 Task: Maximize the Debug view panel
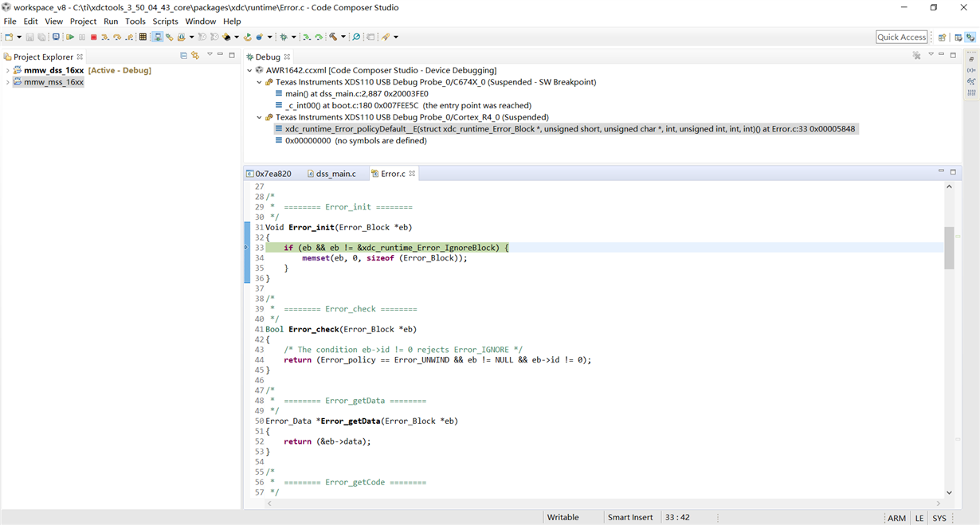point(953,55)
